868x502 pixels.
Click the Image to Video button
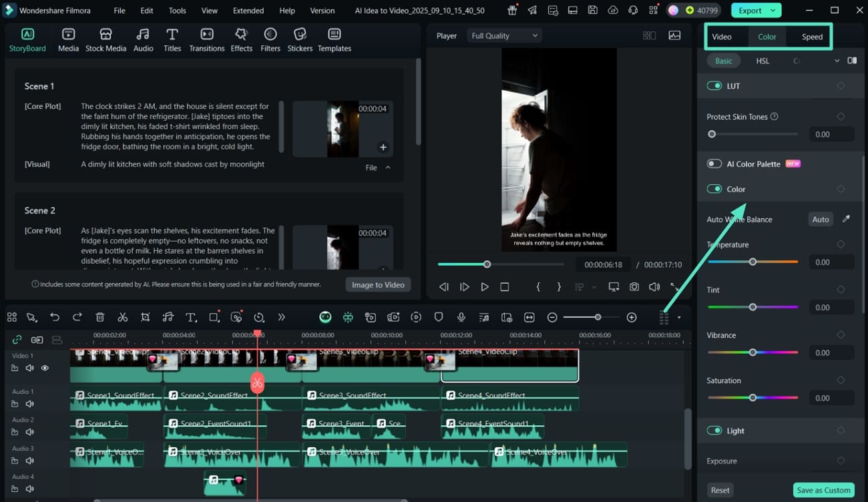click(378, 284)
